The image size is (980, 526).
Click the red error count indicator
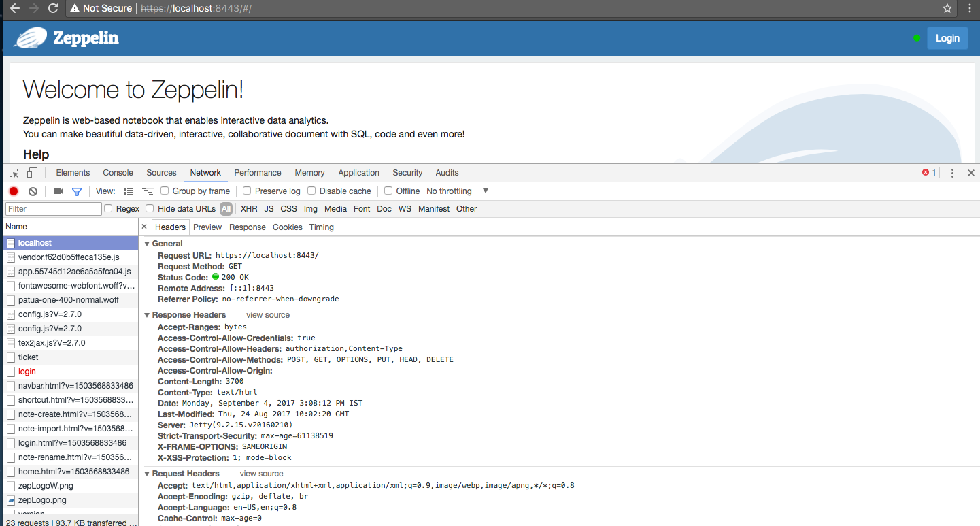point(929,173)
